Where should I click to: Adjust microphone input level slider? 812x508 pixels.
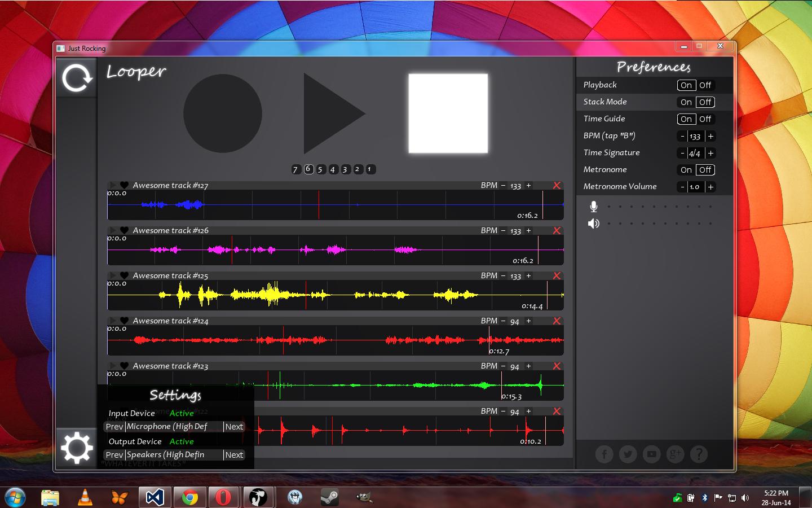point(660,207)
